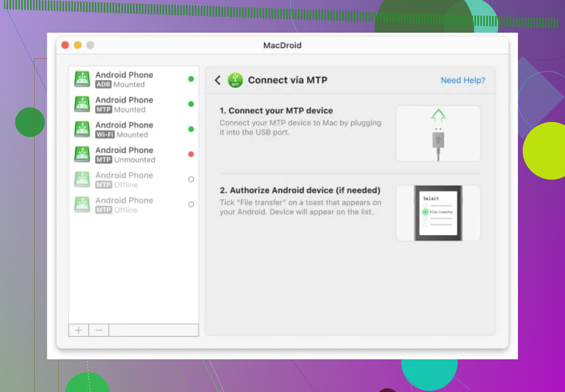Click the USB cable illustration thumbnail
The width and height of the screenshot is (565, 392).
coord(438,134)
